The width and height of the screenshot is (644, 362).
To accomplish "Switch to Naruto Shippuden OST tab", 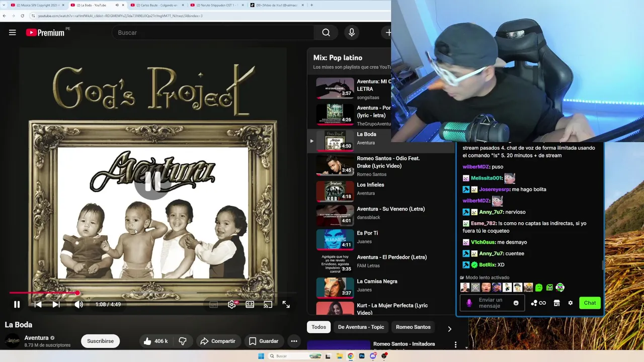I will pyautogui.click(x=216, y=5).
